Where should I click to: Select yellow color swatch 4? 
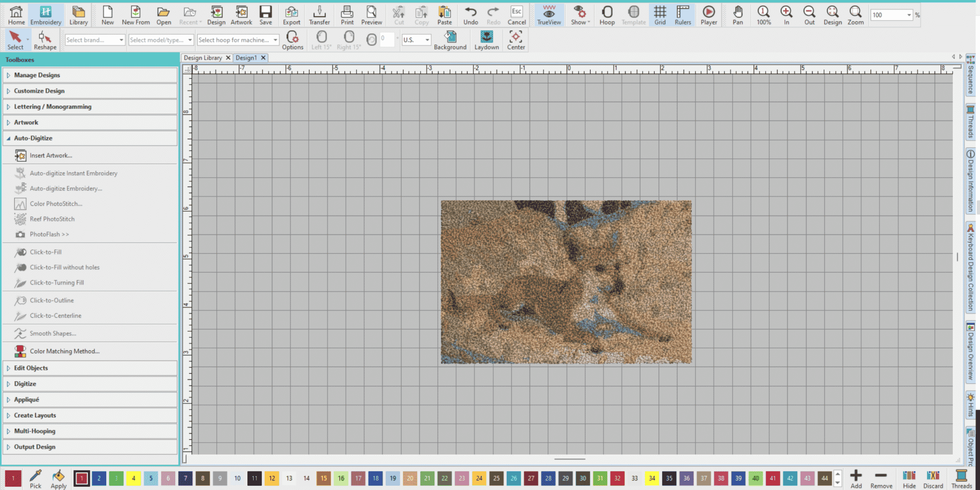(134, 478)
